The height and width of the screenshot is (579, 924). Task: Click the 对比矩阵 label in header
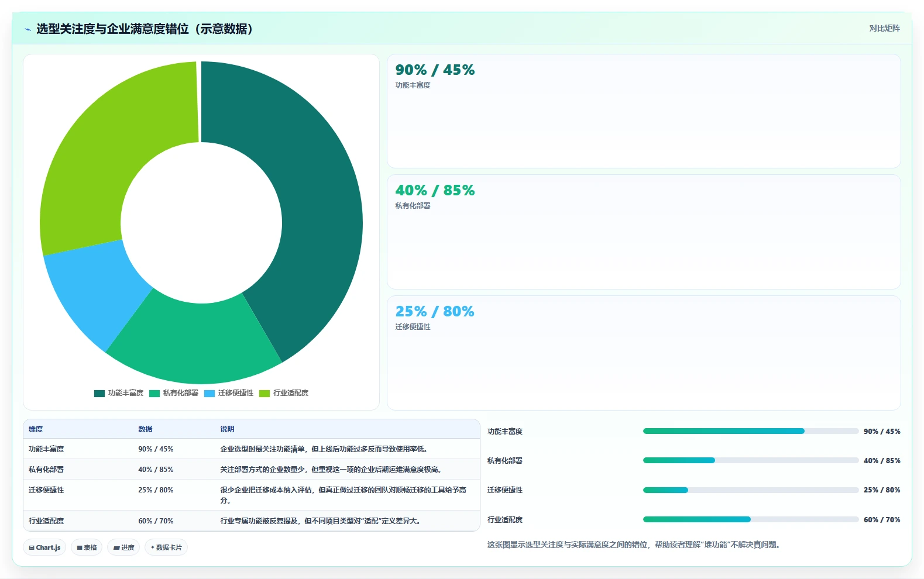pyautogui.click(x=884, y=28)
